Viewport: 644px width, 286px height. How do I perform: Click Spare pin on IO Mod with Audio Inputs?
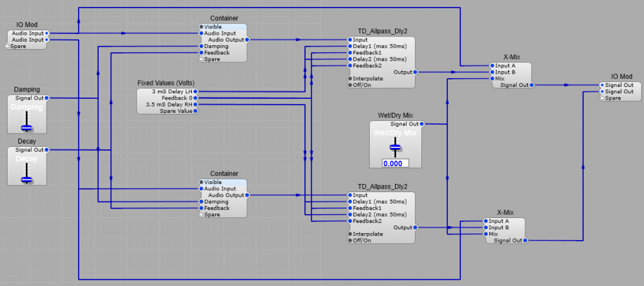click(8, 46)
